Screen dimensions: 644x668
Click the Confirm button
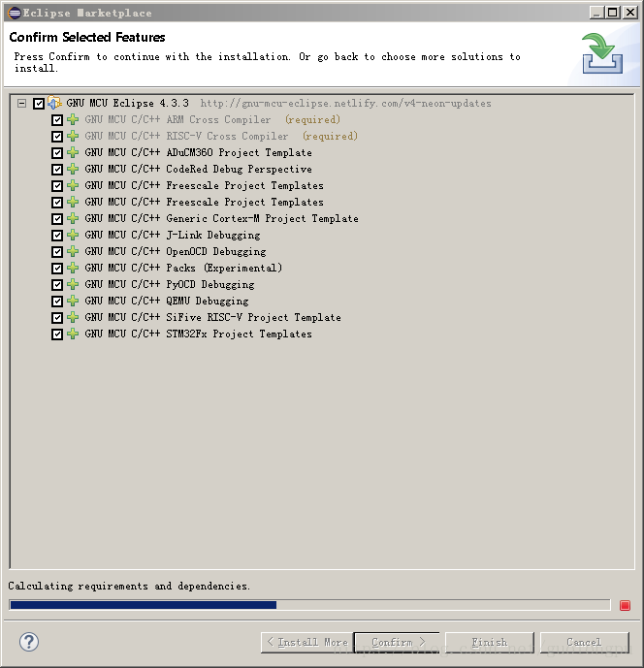click(x=398, y=643)
